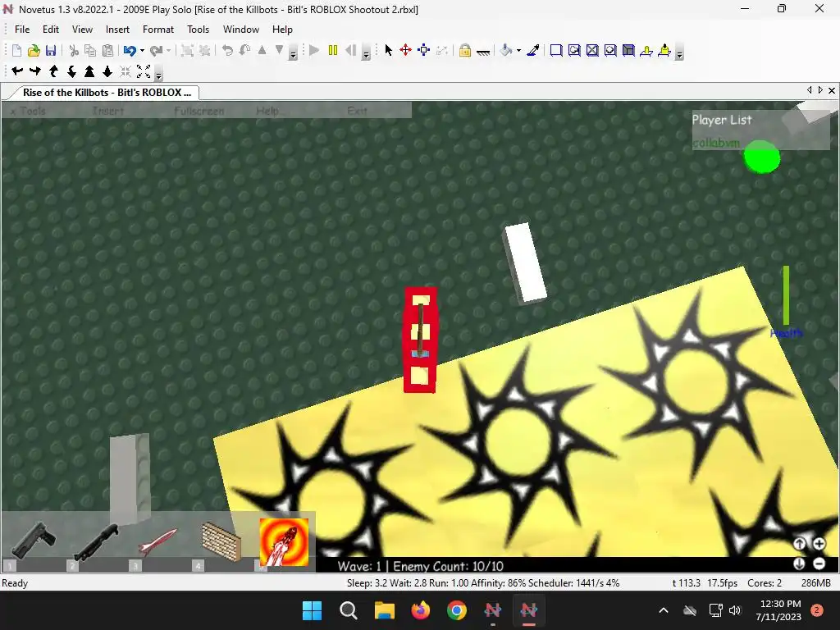Equip the rocket in slot 3
The image size is (840, 630).
[x=158, y=541]
